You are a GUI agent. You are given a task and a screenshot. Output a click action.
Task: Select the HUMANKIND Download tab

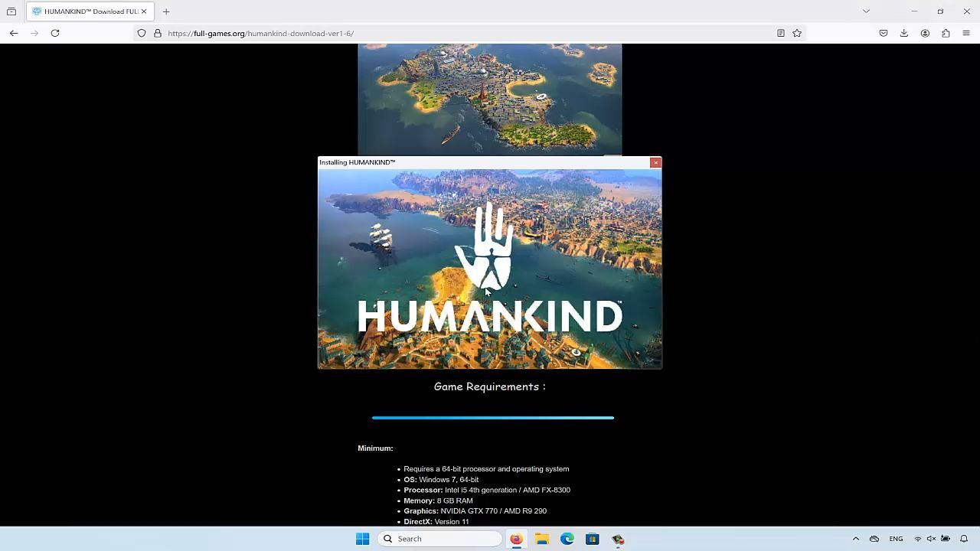(x=90, y=11)
